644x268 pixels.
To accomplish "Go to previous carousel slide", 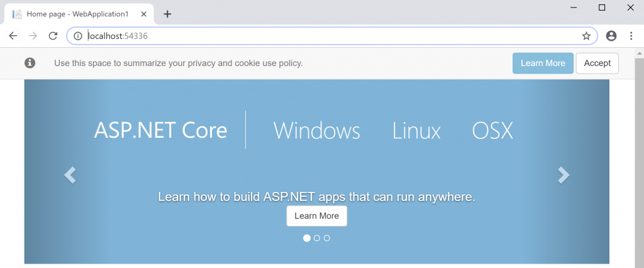I will [70, 175].
